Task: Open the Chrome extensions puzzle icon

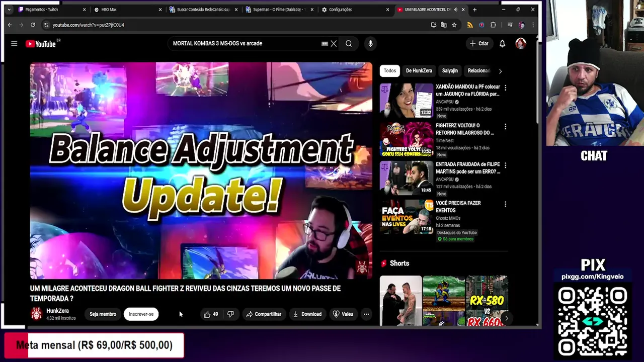Action: coord(493,25)
